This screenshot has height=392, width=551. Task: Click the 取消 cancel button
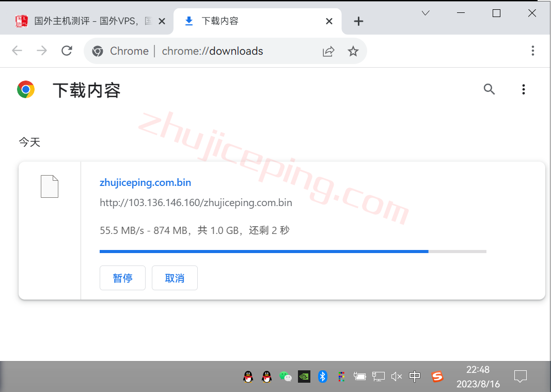pyautogui.click(x=175, y=278)
